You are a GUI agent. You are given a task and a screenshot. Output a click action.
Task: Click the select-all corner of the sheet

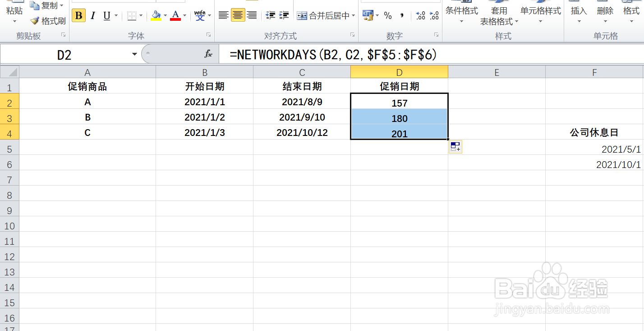[x=9, y=72]
